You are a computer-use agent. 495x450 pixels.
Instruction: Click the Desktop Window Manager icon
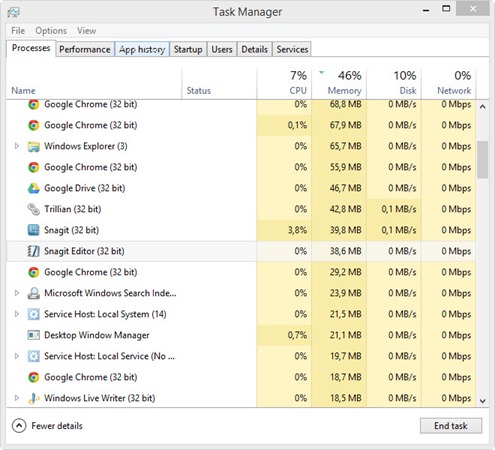34,335
